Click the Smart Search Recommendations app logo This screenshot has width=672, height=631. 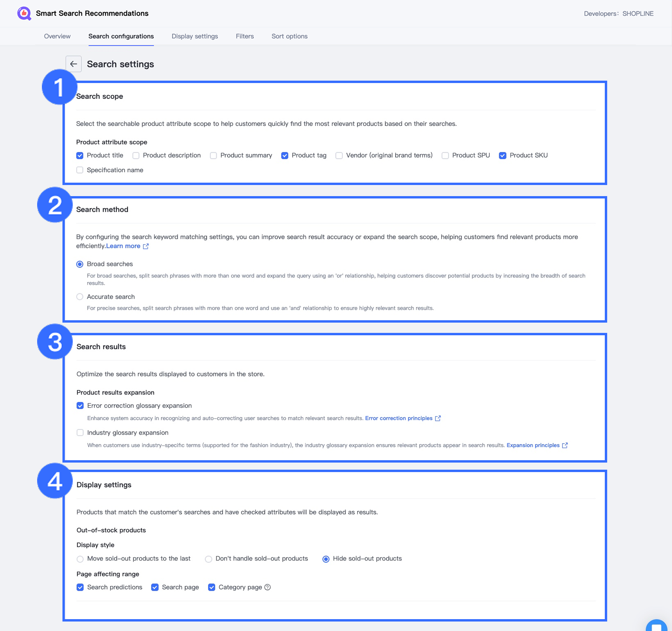(24, 13)
